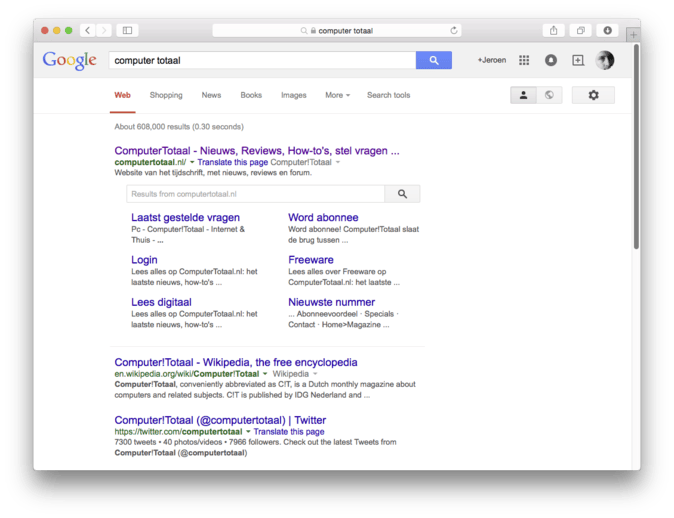The width and height of the screenshot is (674, 518).
Task: Add a new Safari tab
Action: click(633, 35)
